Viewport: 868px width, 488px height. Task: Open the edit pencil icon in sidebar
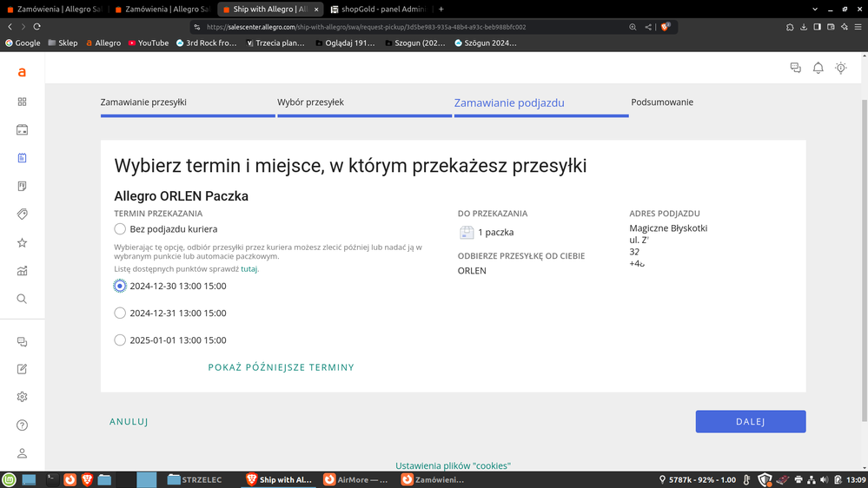(22, 369)
